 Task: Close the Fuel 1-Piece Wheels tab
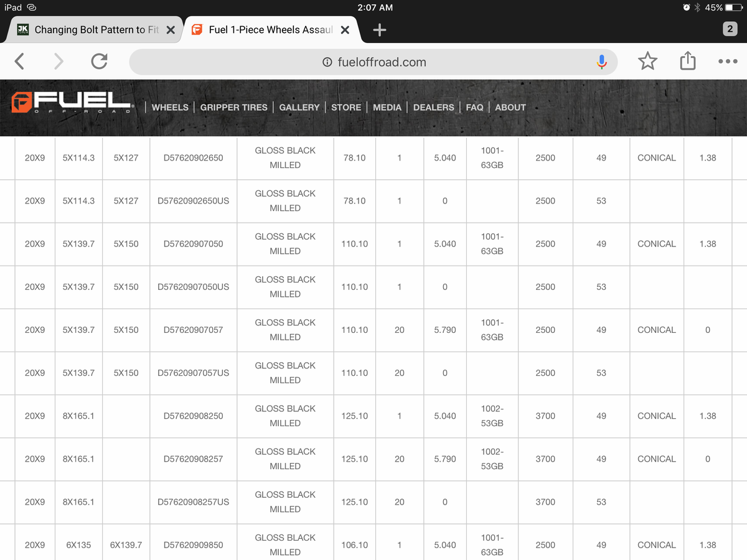[x=345, y=30]
